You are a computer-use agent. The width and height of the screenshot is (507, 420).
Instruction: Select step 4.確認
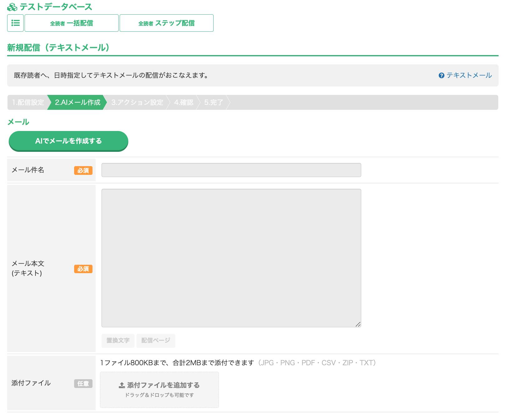tap(183, 102)
